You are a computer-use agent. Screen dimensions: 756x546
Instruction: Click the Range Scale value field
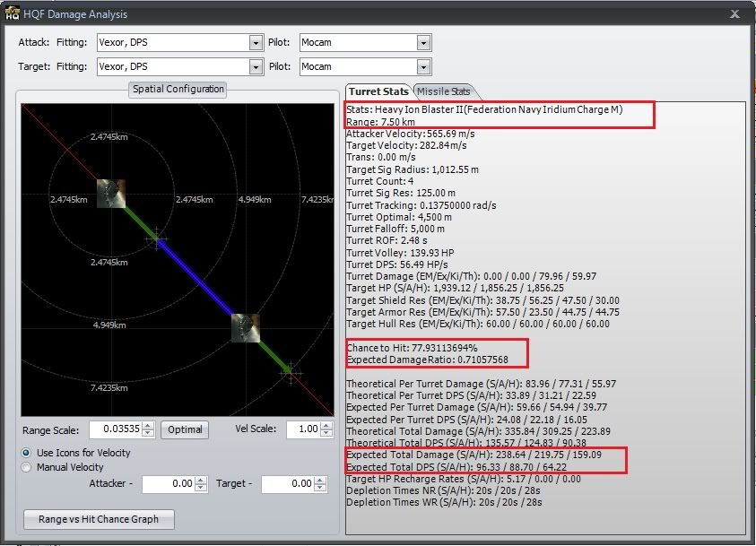click(x=117, y=429)
